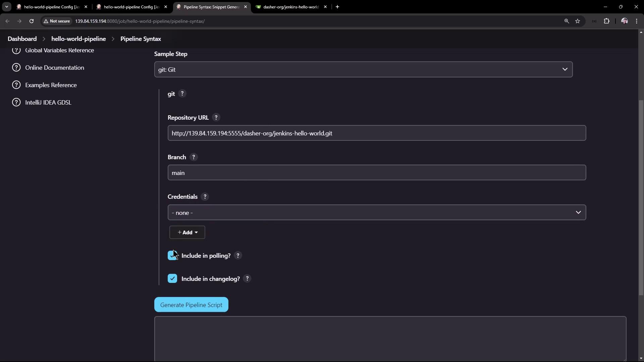This screenshot has width=644, height=362.
Task: Show help for Branch field
Action: (194, 157)
